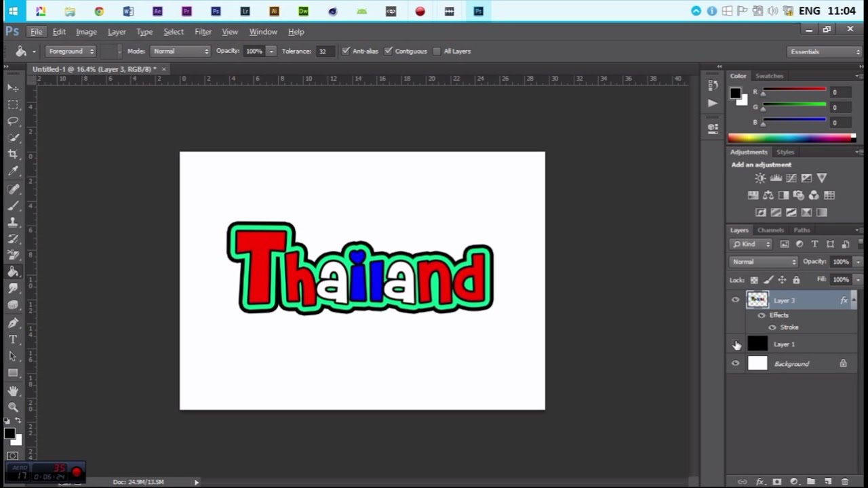Hide Layer 3 visibility eye
This screenshot has height=488, width=868.
735,300
